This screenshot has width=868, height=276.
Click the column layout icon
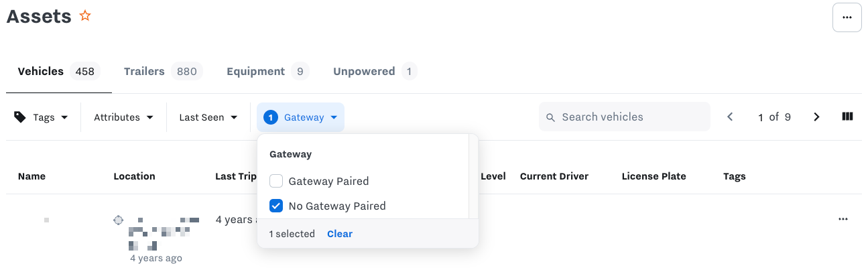[847, 117]
